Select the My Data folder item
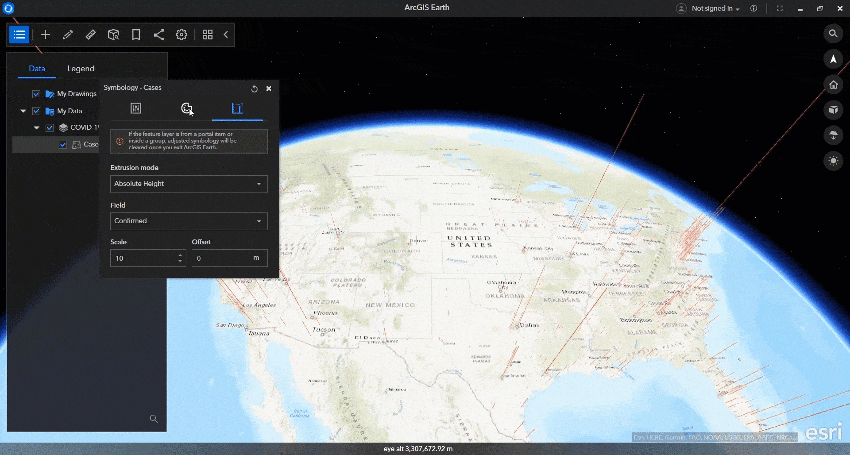The width and height of the screenshot is (850, 455). (x=65, y=111)
